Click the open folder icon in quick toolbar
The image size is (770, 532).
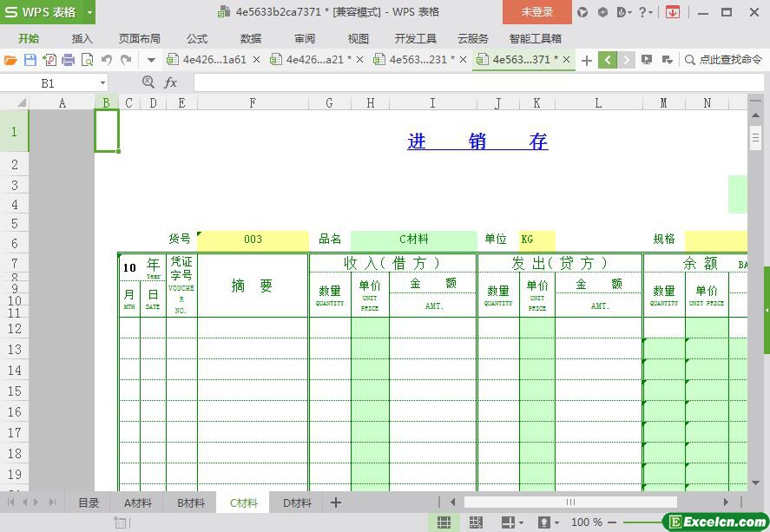tap(10, 60)
